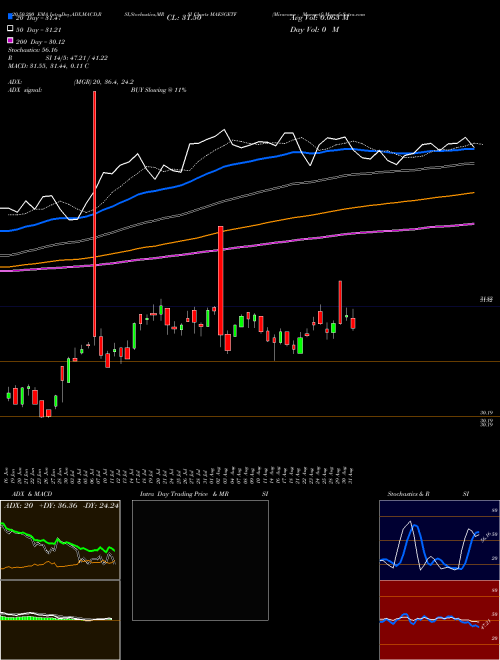Click the magenta 200 Day legend swatch
The height and width of the screenshot is (660, 500).
click(x=10, y=41)
